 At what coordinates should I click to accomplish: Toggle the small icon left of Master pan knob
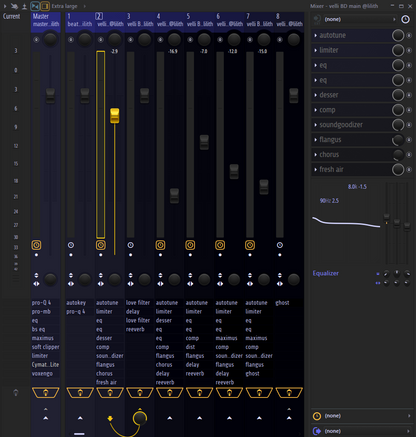coord(36,40)
